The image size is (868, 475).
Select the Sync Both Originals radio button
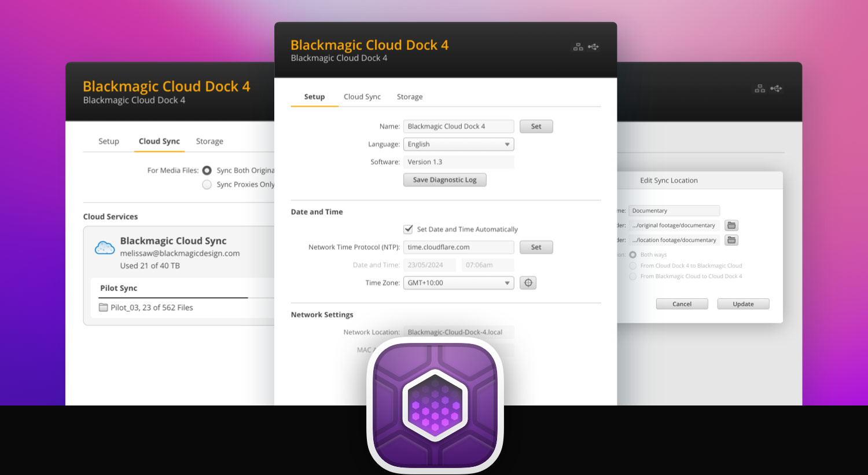[x=207, y=170]
